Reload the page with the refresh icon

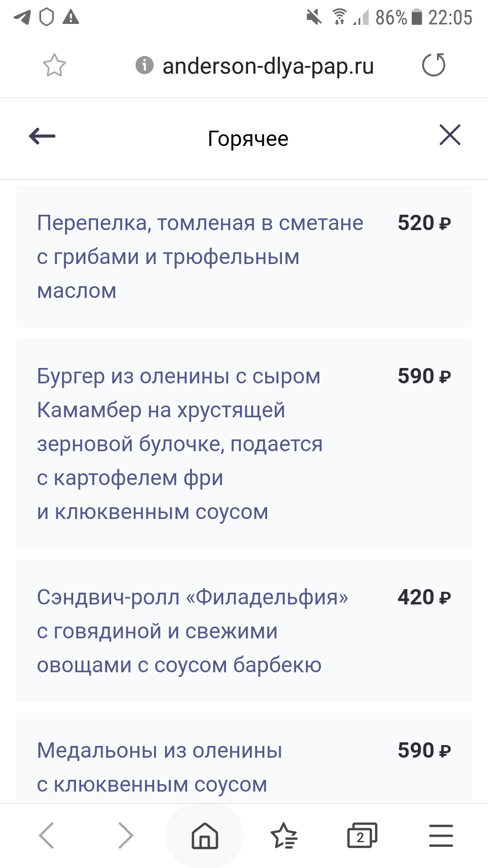coord(433,66)
